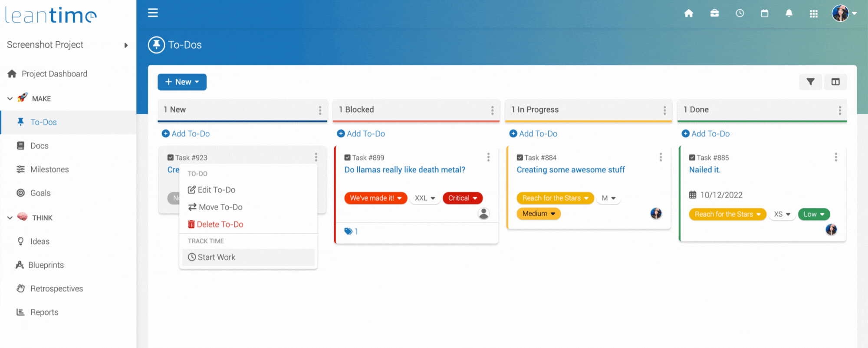Click the Leantime logo
Screen dimensions: 868x348
tap(51, 15)
